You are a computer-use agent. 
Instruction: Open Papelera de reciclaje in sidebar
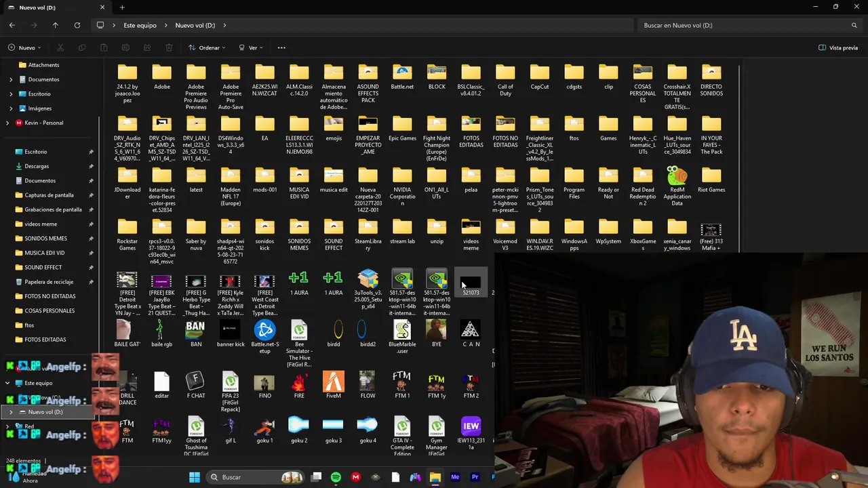49,282
